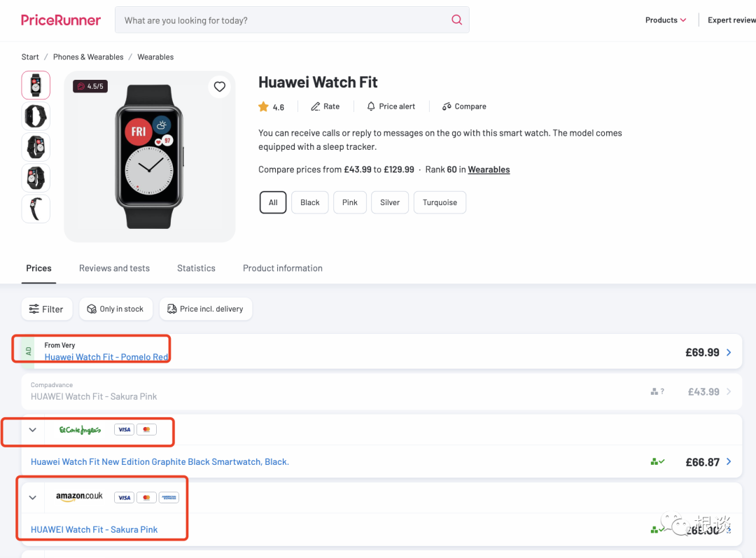Image resolution: width=756 pixels, height=558 pixels.
Task: Expand the amazon.co.uk offer row
Action: [32, 498]
